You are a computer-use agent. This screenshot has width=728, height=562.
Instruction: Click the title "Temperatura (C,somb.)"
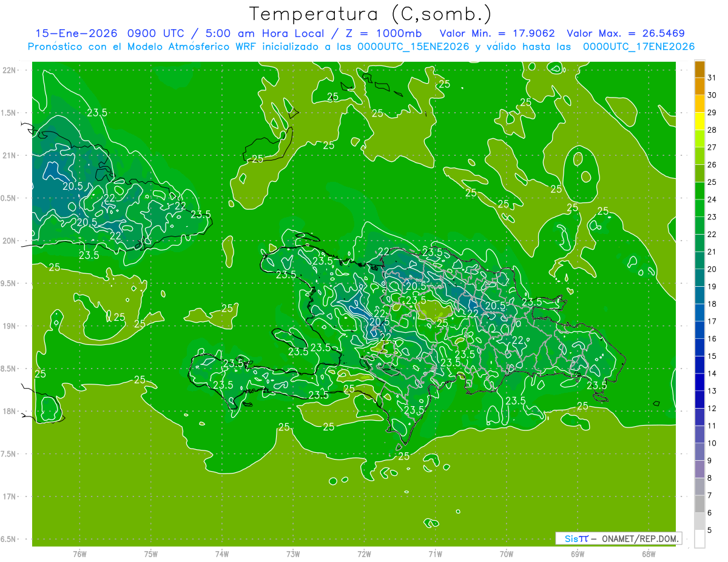tap(370, 15)
